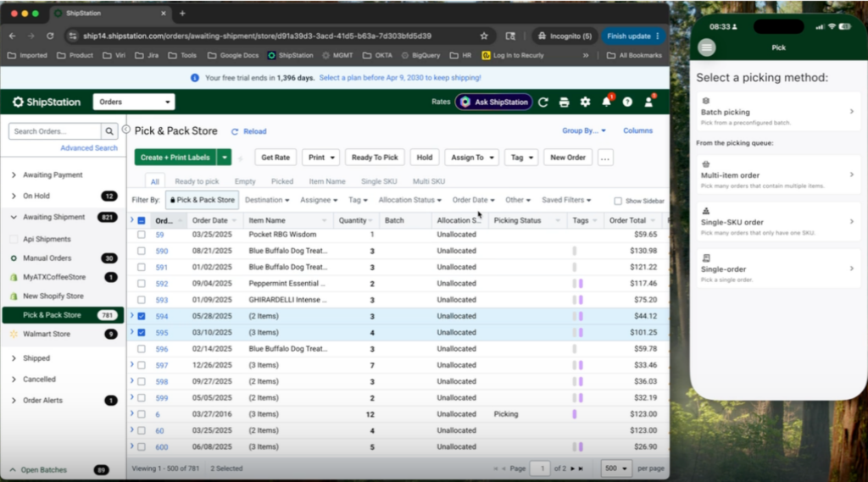Check the box for order 600
The image size is (868, 482).
click(142, 446)
